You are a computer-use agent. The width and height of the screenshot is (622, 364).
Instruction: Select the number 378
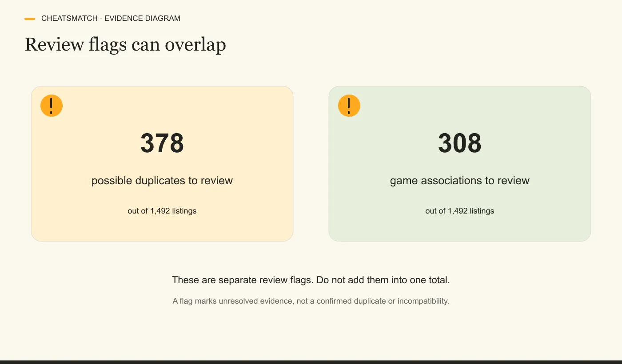(162, 143)
